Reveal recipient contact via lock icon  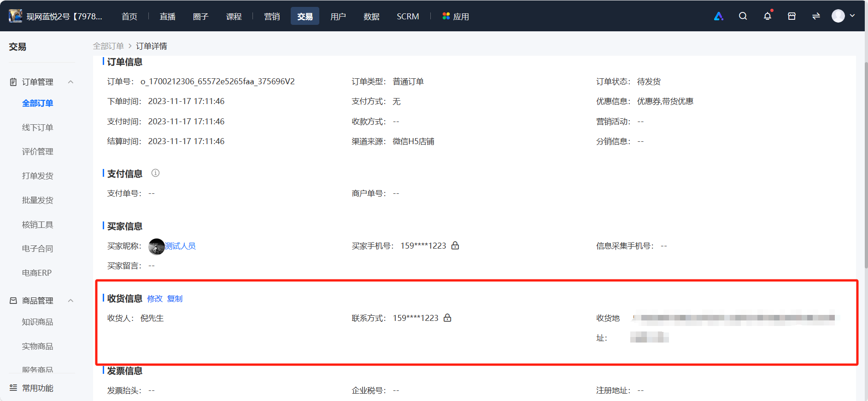tap(447, 318)
